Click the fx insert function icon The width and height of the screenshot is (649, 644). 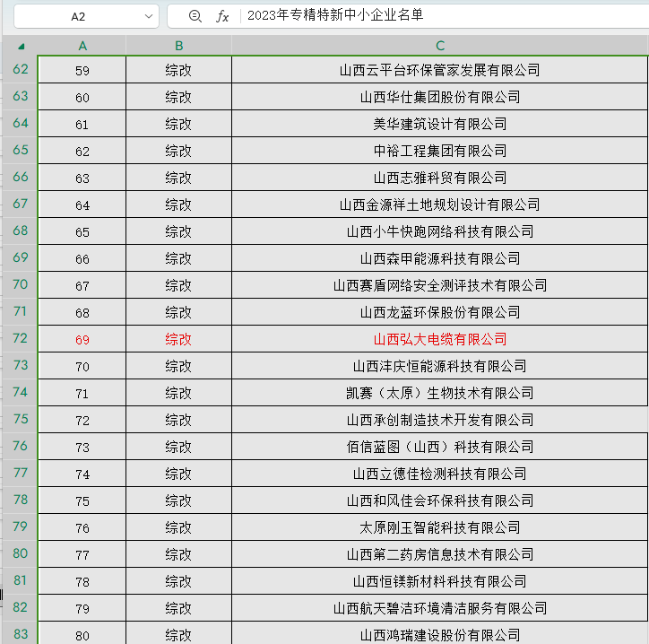click(223, 16)
